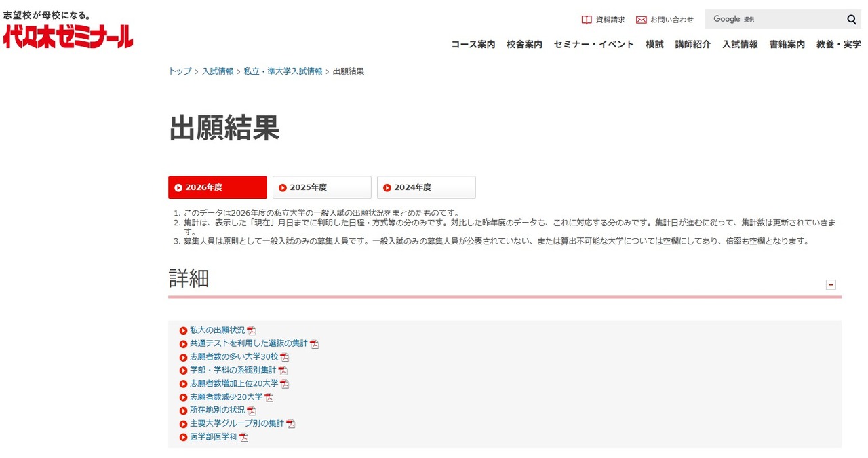
Task: Click the PDF icon for 志願者数の多い大学30校
Action: point(284,356)
